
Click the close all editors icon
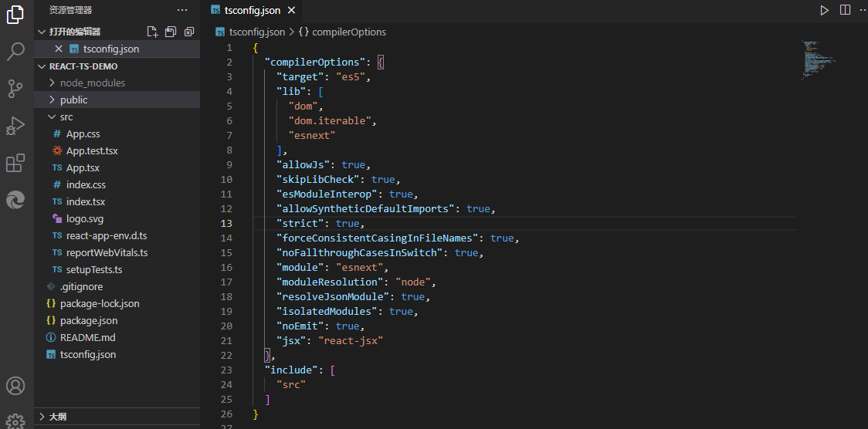tap(189, 32)
